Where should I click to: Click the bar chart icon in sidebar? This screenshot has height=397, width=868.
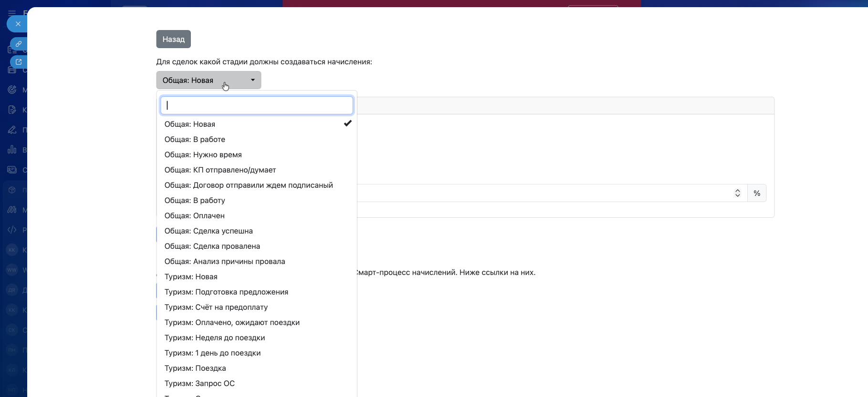(12, 150)
